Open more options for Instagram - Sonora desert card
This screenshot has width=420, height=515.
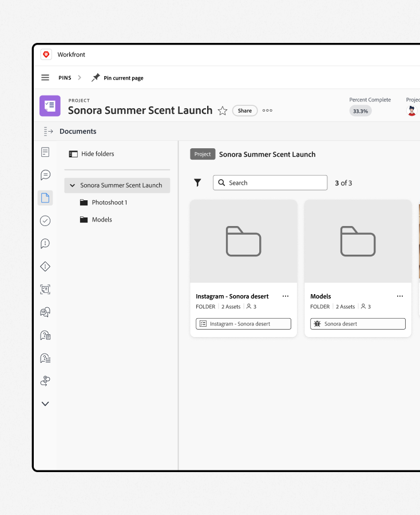pos(286,296)
